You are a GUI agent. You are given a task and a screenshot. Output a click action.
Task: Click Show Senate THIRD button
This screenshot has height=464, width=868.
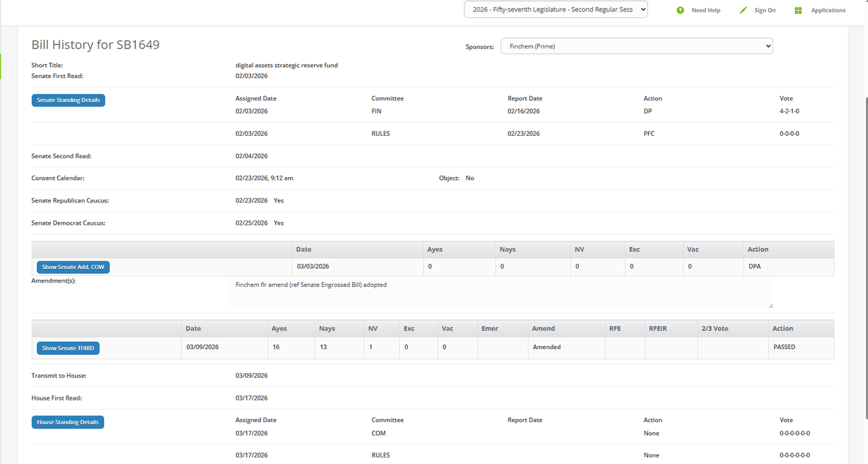(x=68, y=348)
